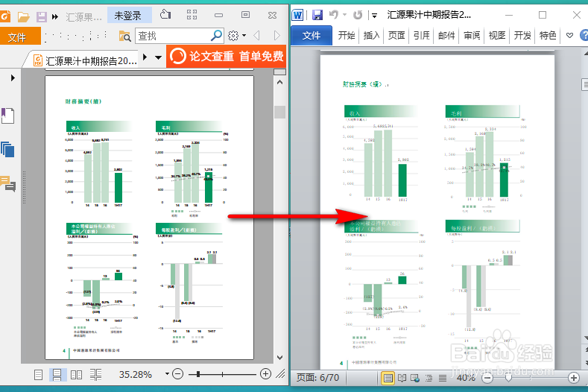The width and height of the screenshot is (588, 392).
Task: Select Word draft view
Action: click(443, 378)
